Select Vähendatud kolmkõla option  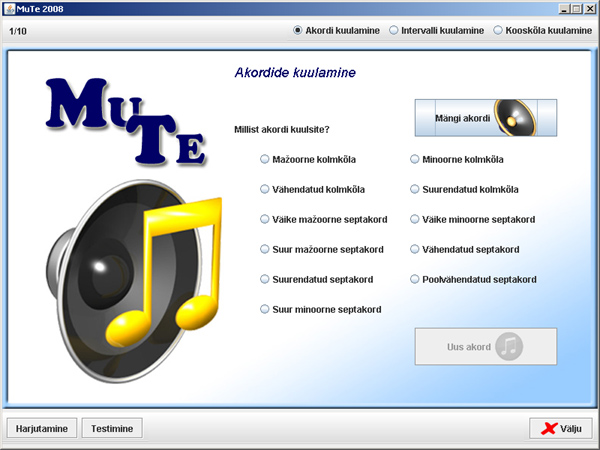265,189
